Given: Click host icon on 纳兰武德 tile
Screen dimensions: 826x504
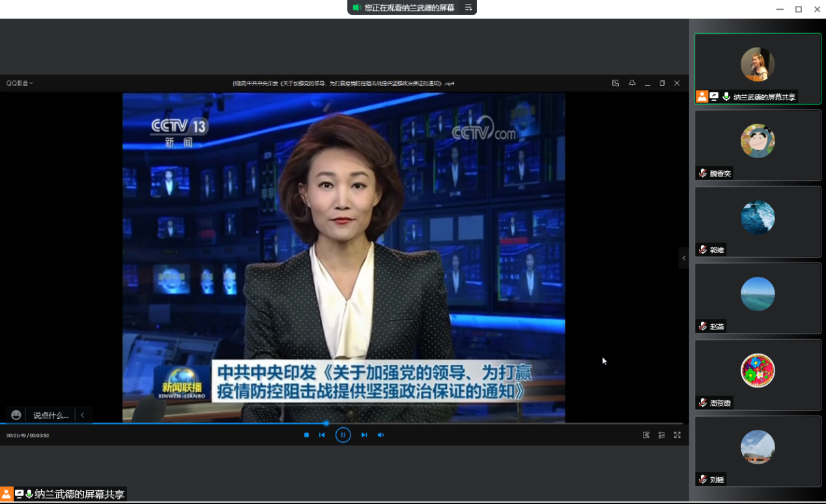Looking at the screenshot, I should pyautogui.click(x=702, y=96).
